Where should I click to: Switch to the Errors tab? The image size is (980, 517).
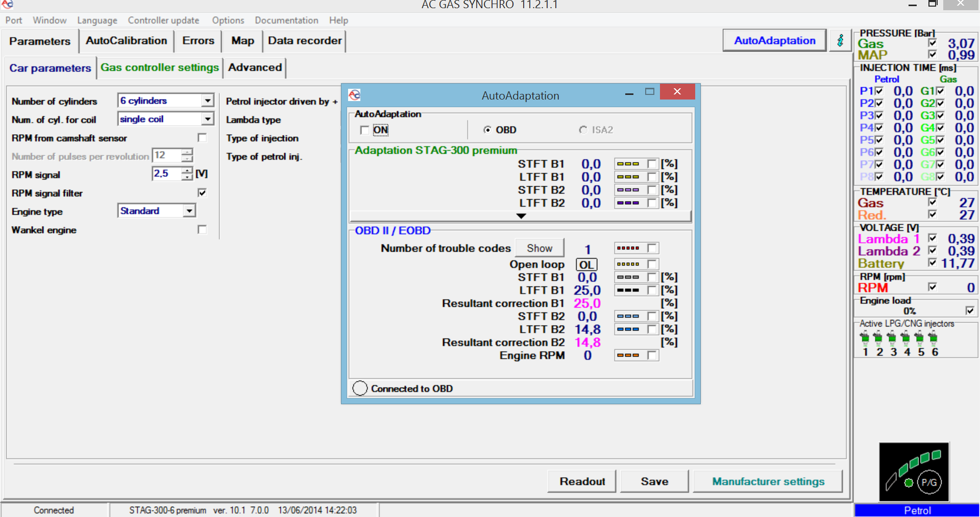click(x=198, y=41)
